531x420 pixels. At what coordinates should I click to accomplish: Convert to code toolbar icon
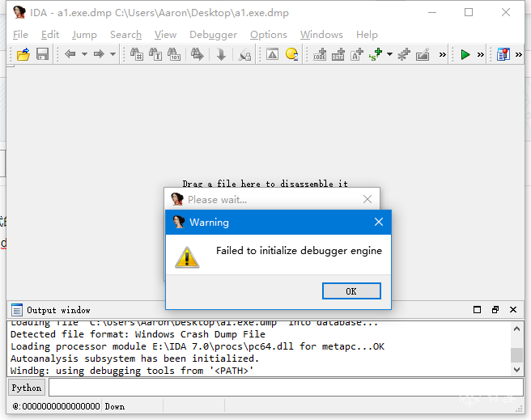(320, 54)
